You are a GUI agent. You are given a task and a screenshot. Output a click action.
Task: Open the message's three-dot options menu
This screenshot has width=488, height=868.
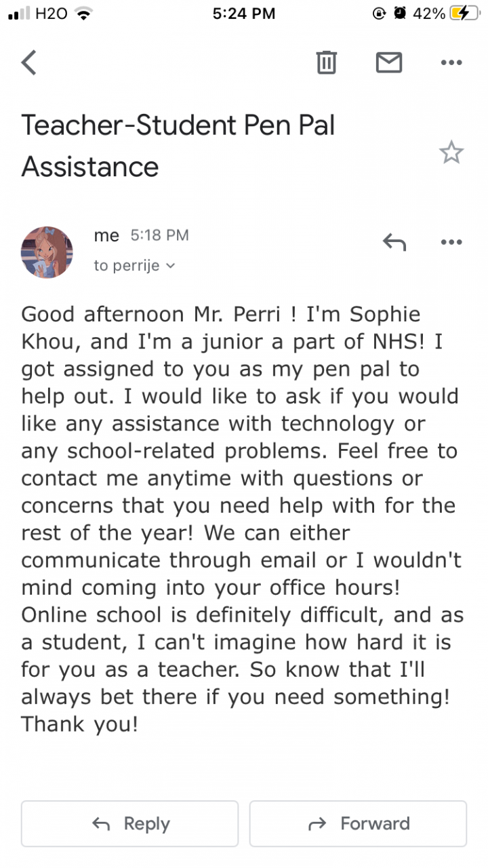click(x=451, y=241)
